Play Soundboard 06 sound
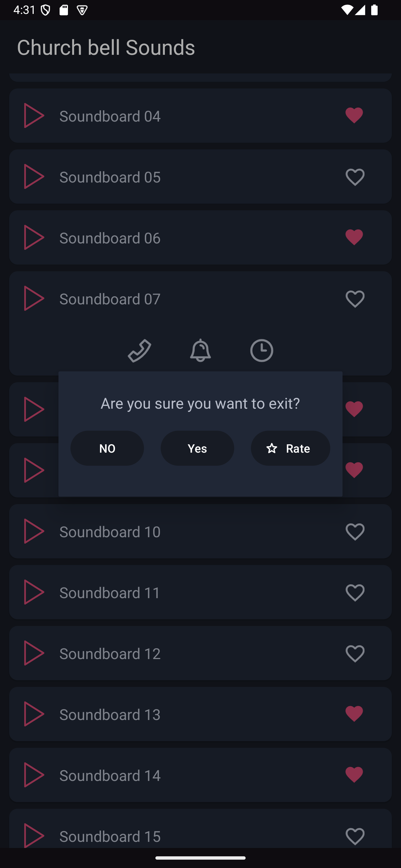Screen dimensions: 401x868 coord(34,238)
